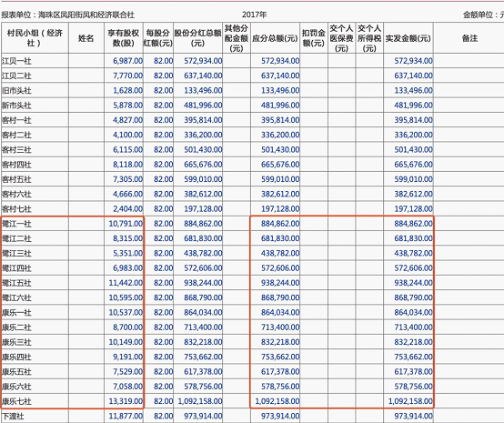Click the 旧市头社 row label

[16, 90]
